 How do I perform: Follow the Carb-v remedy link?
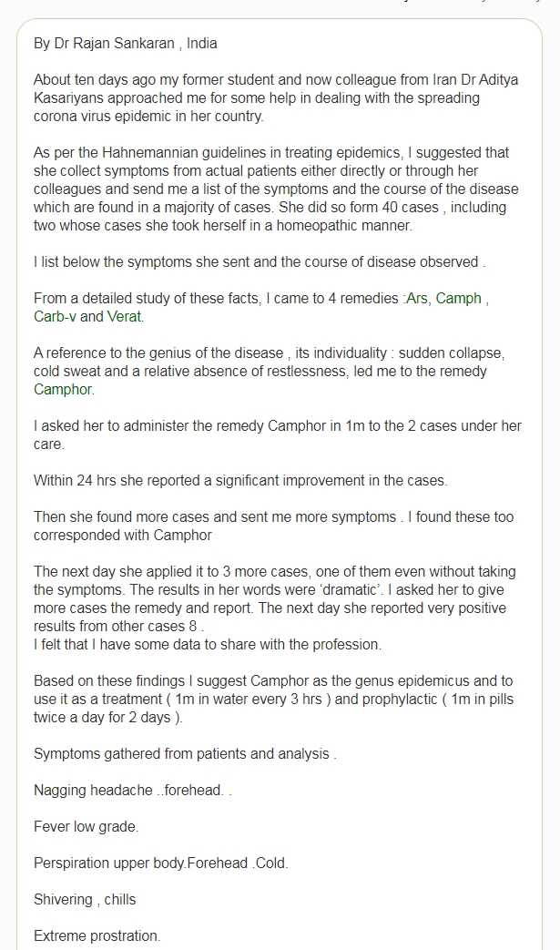[55, 316]
